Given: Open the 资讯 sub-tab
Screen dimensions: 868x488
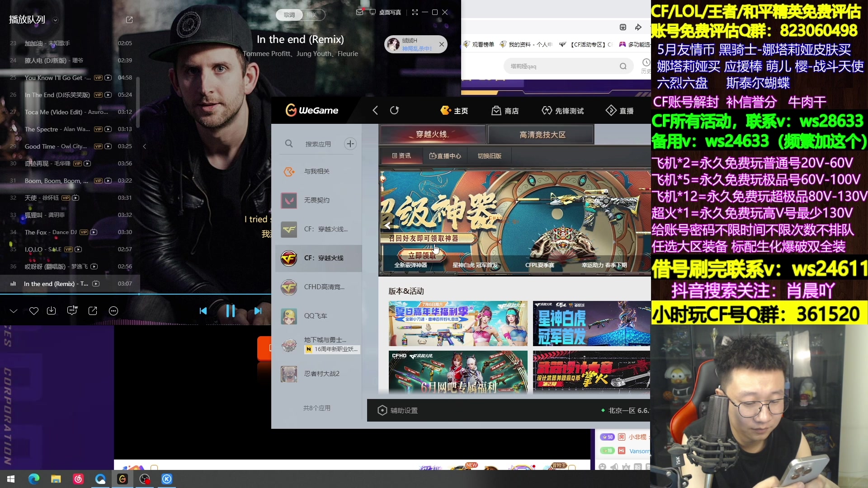Looking at the screenshot, I should click(401, 156).
